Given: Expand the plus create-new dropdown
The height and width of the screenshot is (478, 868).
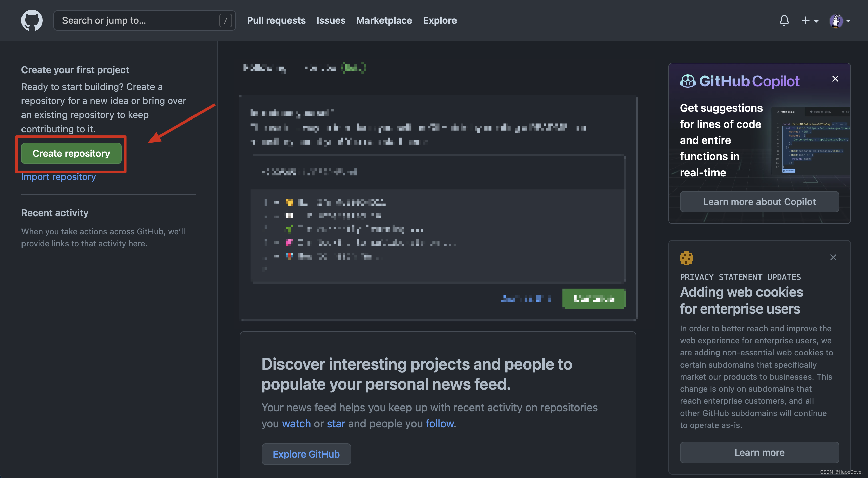Looking at the screenshot, I should coord(809,20).
